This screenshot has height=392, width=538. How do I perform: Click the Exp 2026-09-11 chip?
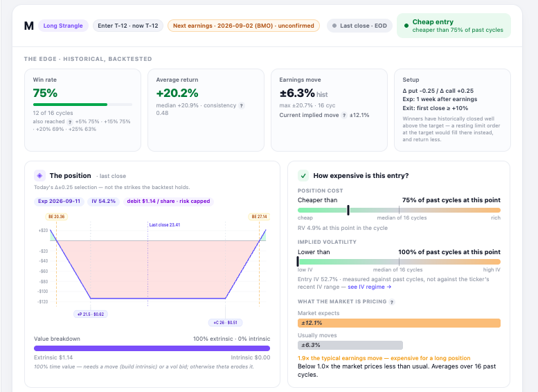pyautogui.click(x=59, y=201)
